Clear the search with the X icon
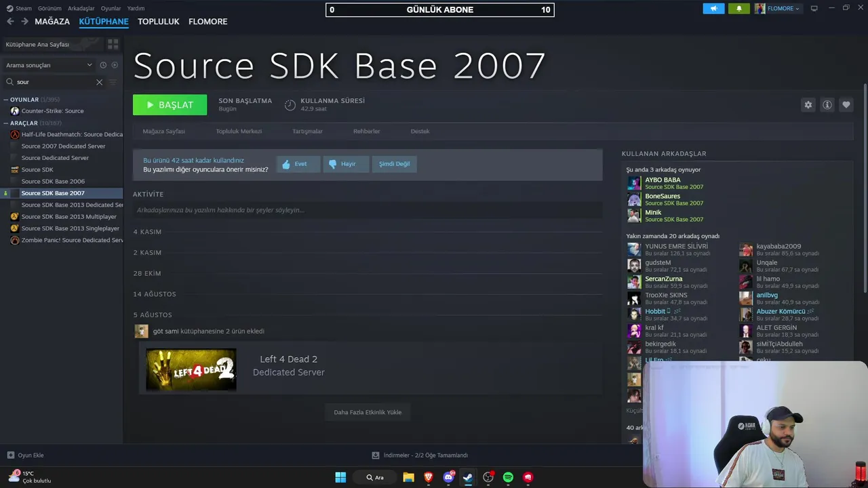This screenshot has width=868, height=488. coord(99,82)
